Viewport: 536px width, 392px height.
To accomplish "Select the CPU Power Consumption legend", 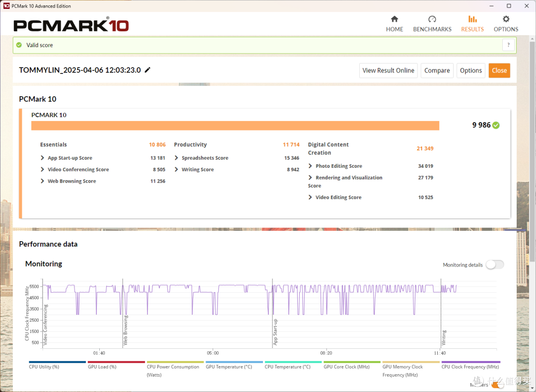I will click(x=175, y=370).
